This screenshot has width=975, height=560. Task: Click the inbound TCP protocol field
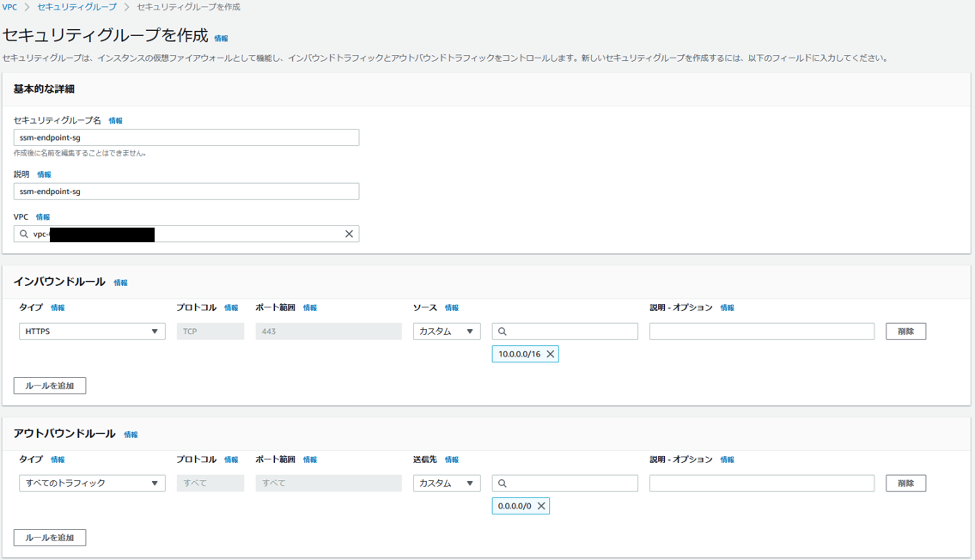(x=210, y=332)
